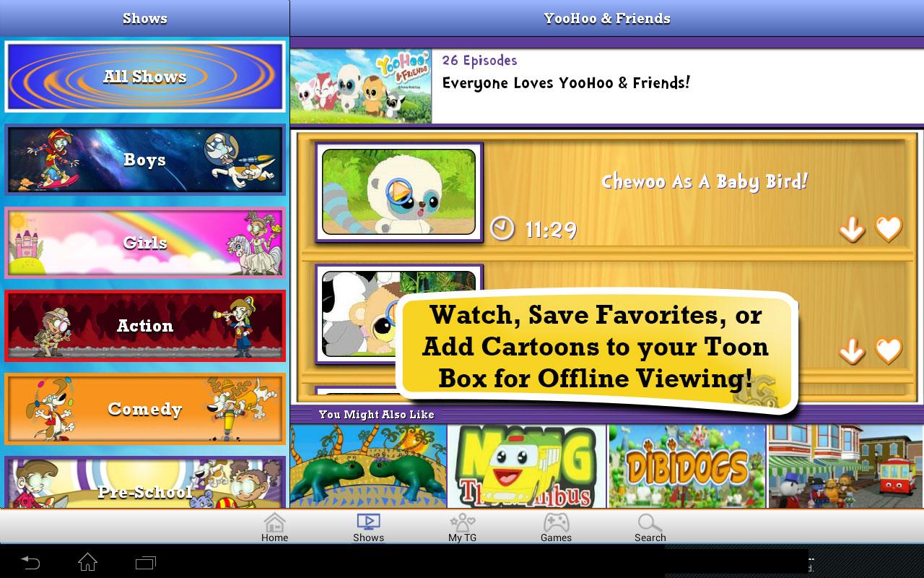Open the Dibidogs recommended show

pos(687,466)
